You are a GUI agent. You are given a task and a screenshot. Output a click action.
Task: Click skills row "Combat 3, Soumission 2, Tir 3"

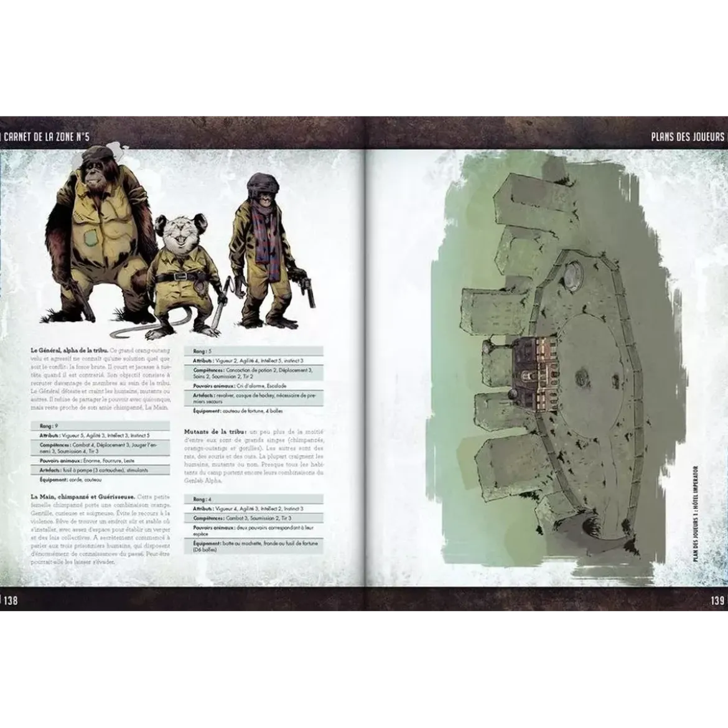(x=253, y=518)
